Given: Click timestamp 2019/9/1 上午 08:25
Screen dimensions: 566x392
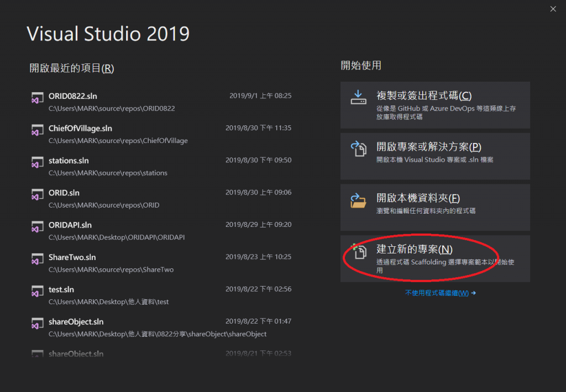Looking at the screenshot, I should tap(260, 96).
